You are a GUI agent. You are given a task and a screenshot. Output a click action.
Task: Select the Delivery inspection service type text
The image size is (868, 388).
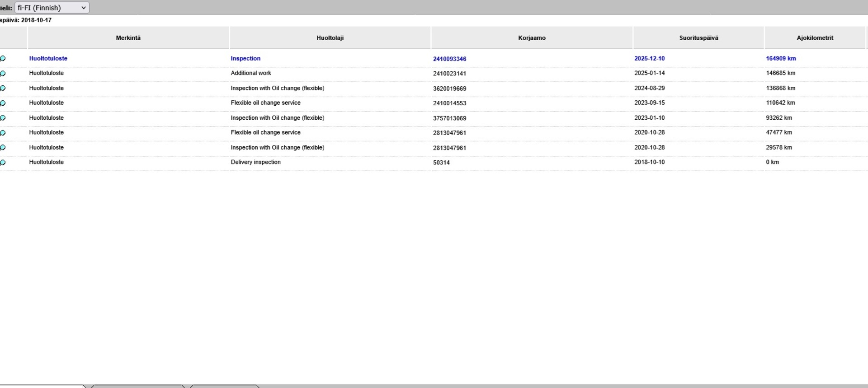coord(255,162)
